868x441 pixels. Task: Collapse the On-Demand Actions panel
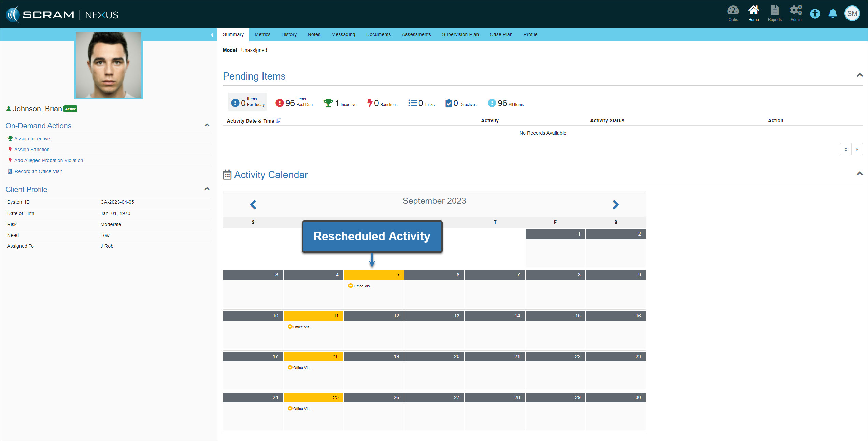[207, 125]
